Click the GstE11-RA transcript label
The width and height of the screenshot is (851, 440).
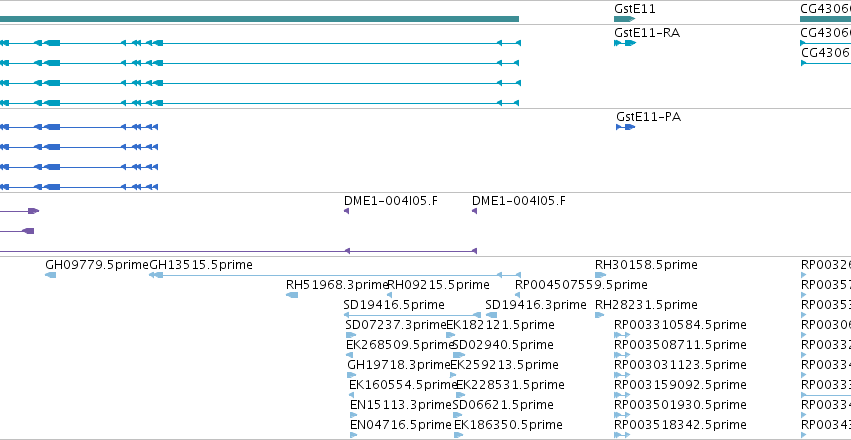tap(647, 33)
